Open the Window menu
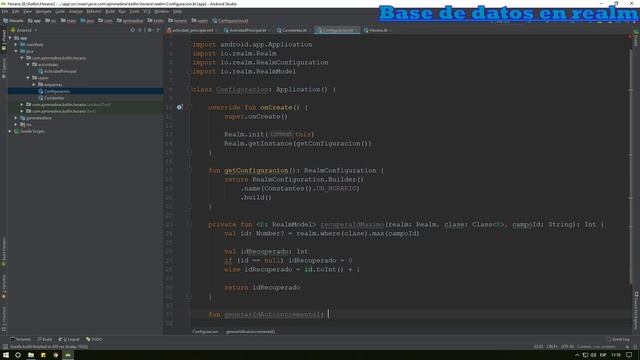 162,11
